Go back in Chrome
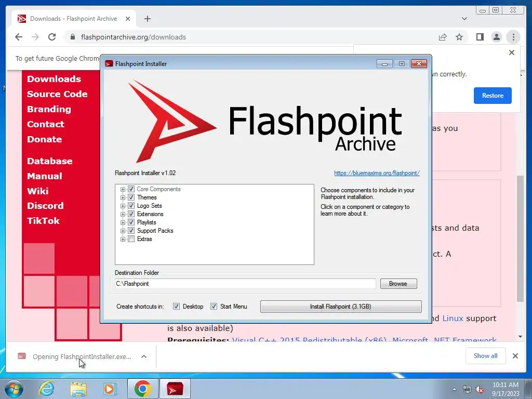The width and height of the screenshot is (532, 399). click(19, 37)
